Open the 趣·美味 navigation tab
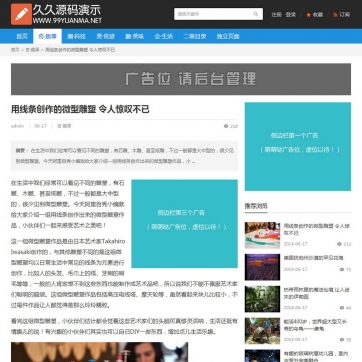This screenshot has width=362, height=362. point(134,36)
